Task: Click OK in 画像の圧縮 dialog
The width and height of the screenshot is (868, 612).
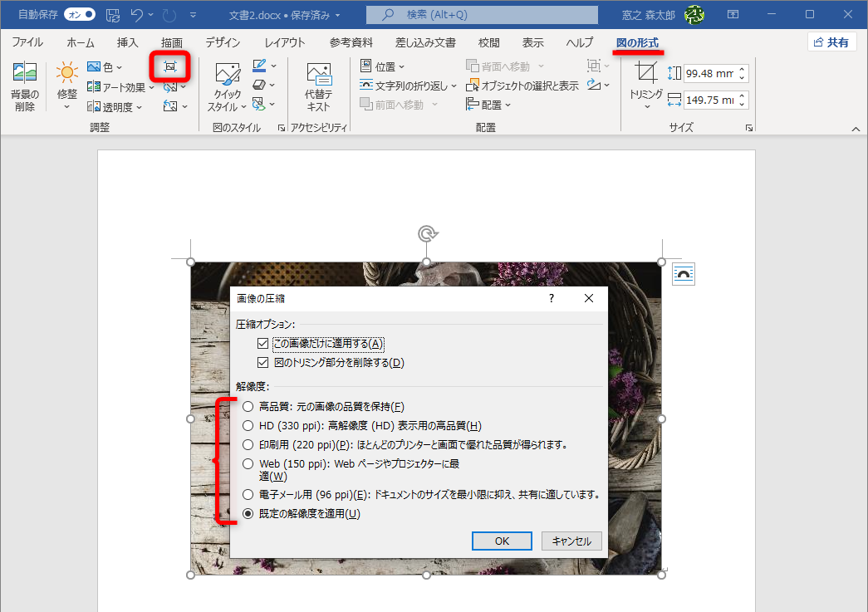Action: tap(502, 541)
